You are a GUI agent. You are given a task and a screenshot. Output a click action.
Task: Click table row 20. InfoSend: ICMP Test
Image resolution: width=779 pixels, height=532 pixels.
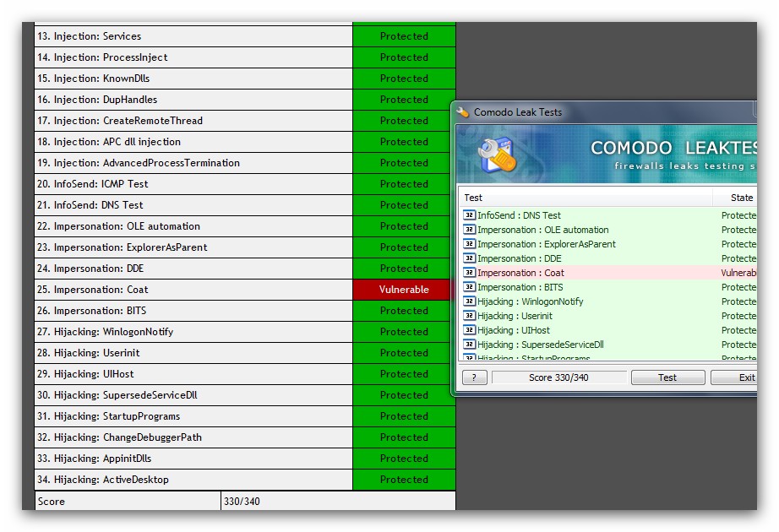245,184
